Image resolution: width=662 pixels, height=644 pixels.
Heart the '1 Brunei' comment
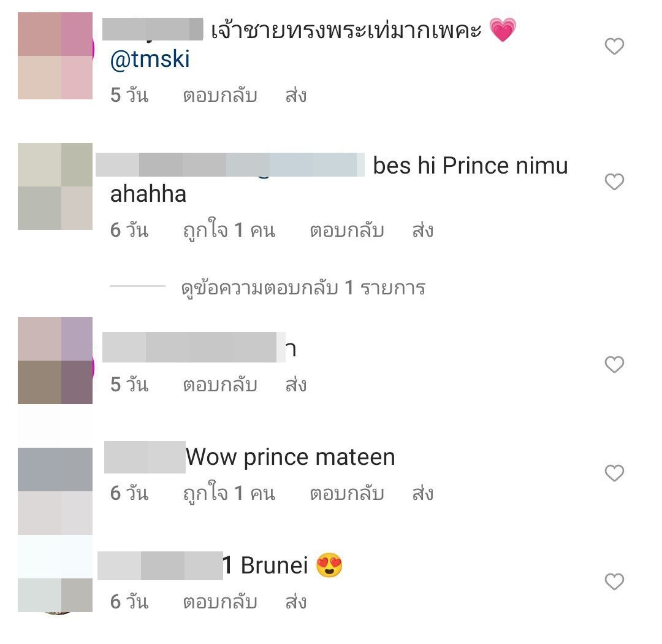(614, 581)
